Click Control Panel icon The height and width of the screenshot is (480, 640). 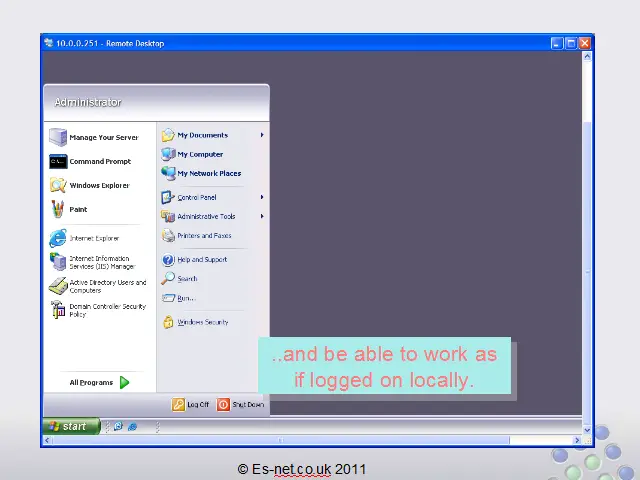click(168, 197)
